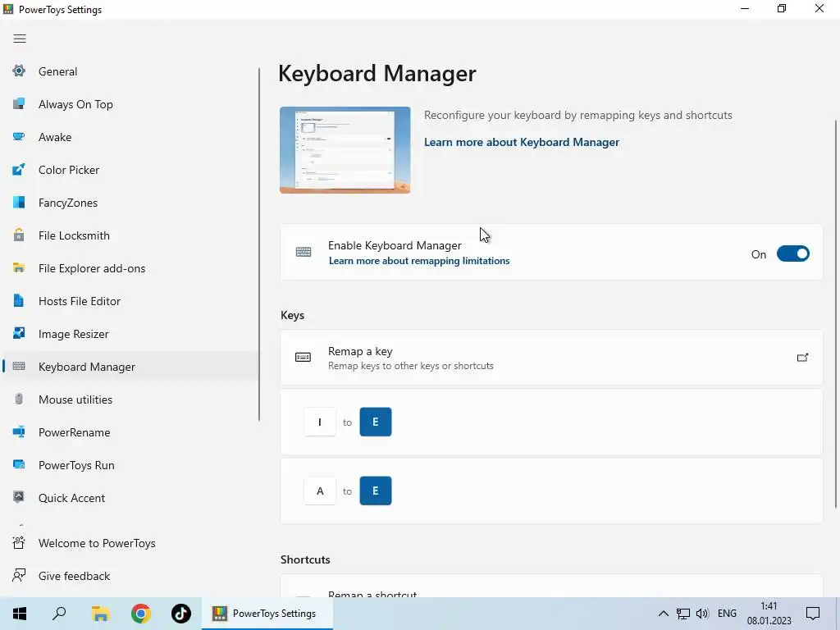Open the notification center icon

point(813,614)
